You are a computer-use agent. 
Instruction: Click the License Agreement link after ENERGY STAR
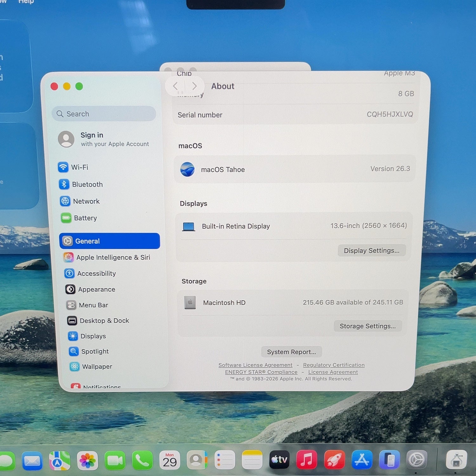point(333,372)
